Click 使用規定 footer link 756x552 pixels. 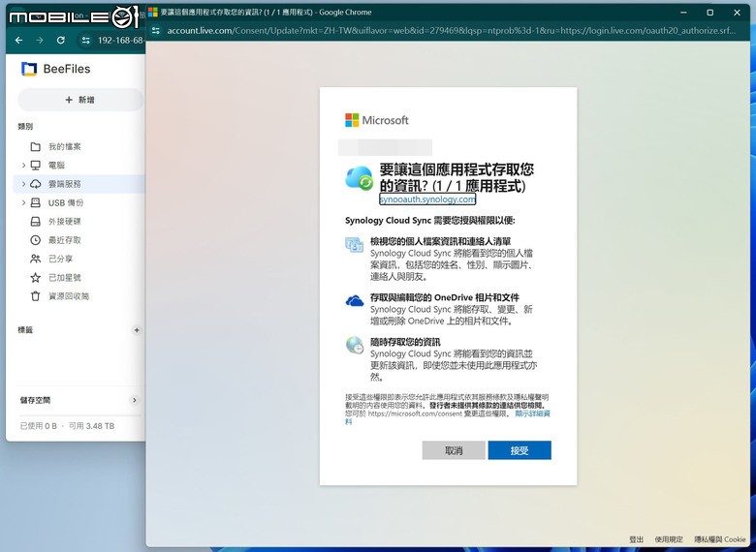click(669, 539)
